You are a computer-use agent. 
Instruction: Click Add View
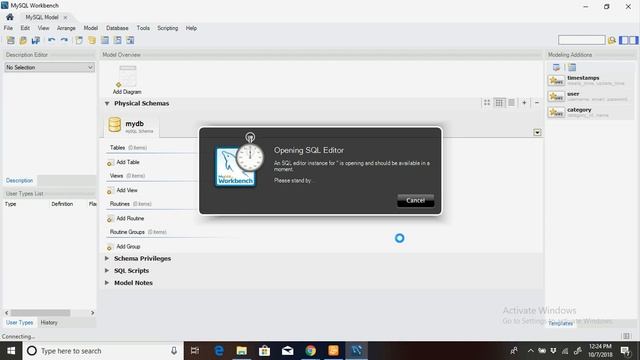(x=127, y=190)
